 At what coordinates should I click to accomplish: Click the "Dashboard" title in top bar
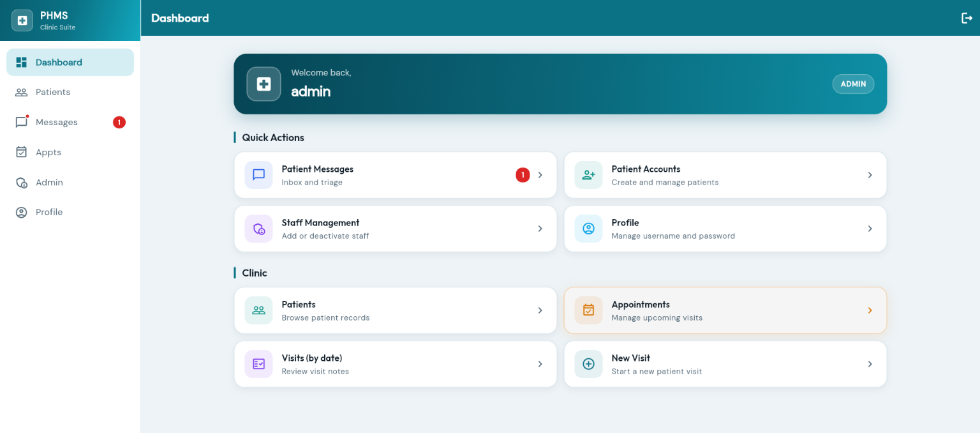[180, 18]
